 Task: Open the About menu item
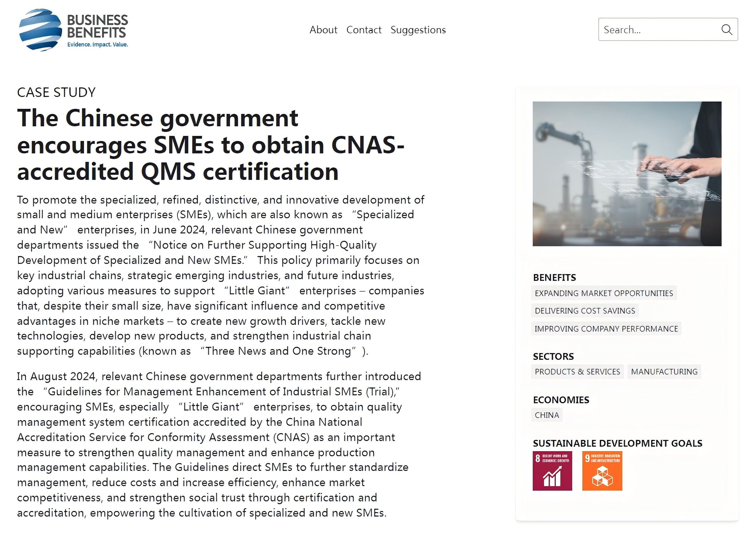pos(323,30)
